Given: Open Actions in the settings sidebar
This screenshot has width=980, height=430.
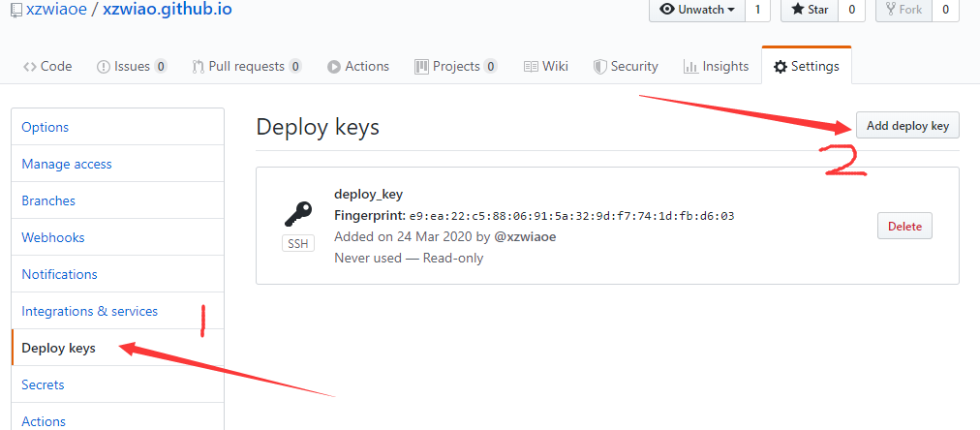Looking at the screenshot, I should pyautogui.click(x=117, y=417).
